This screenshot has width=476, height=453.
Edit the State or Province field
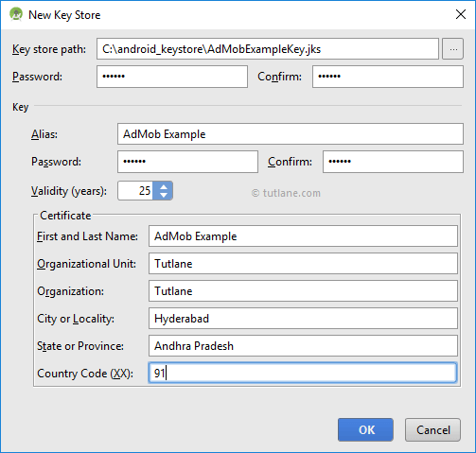(x=303, y=346)
